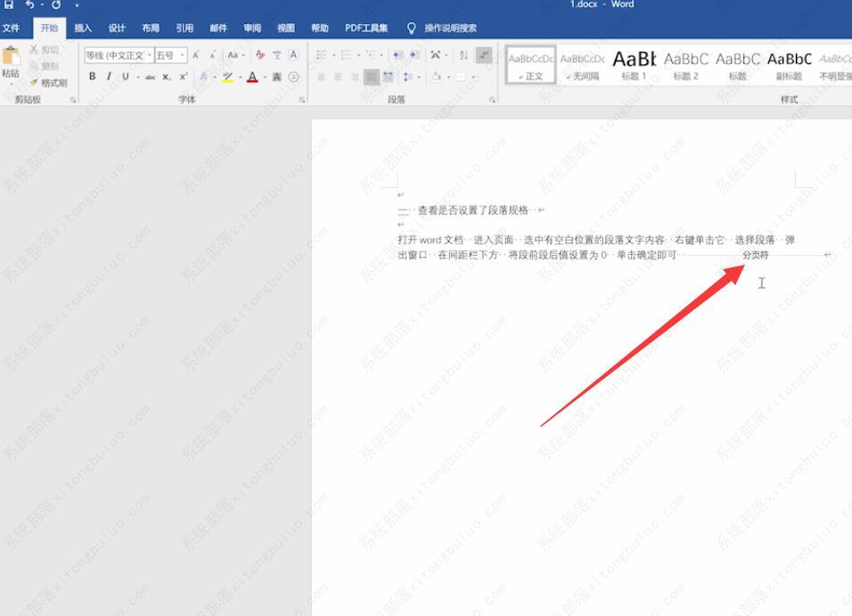Screen dimensions: 852x616
Task: Switch to the 布局 ribbon tab
Action: pyautogui.click(x=151, y=29)
